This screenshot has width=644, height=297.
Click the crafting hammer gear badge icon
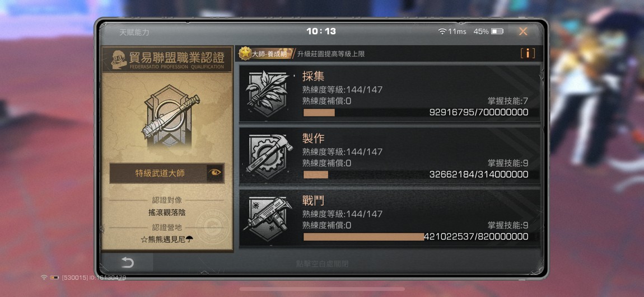click(269, 156)
